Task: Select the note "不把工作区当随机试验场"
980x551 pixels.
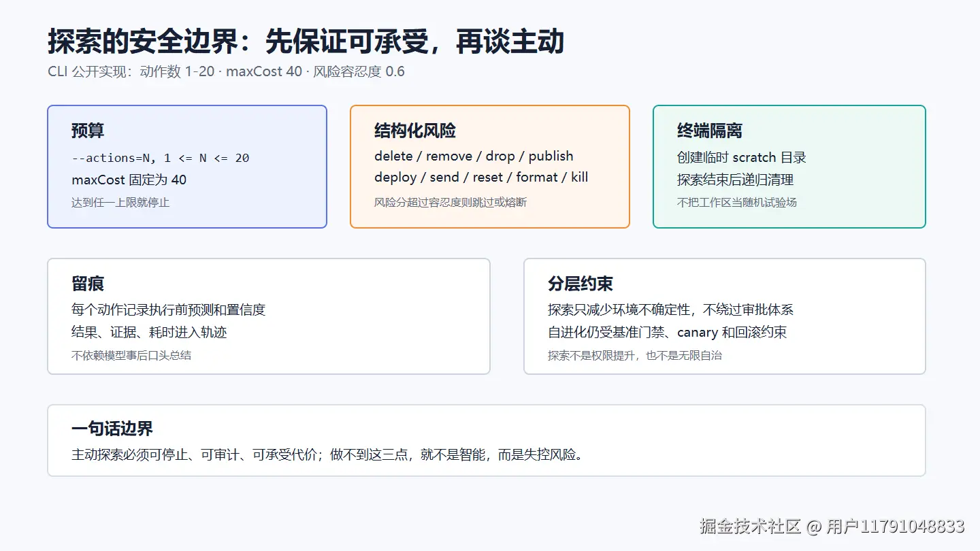Action: click(737, 202)
